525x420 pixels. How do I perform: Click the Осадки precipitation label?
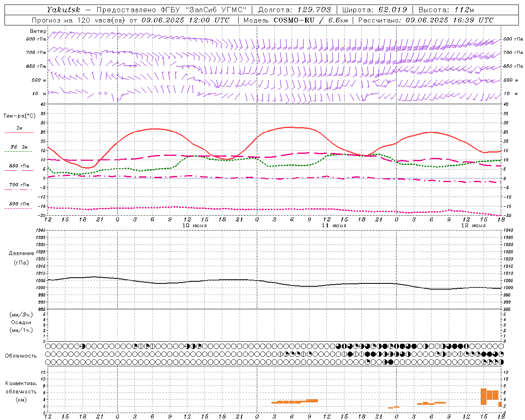tap(21, 322)
